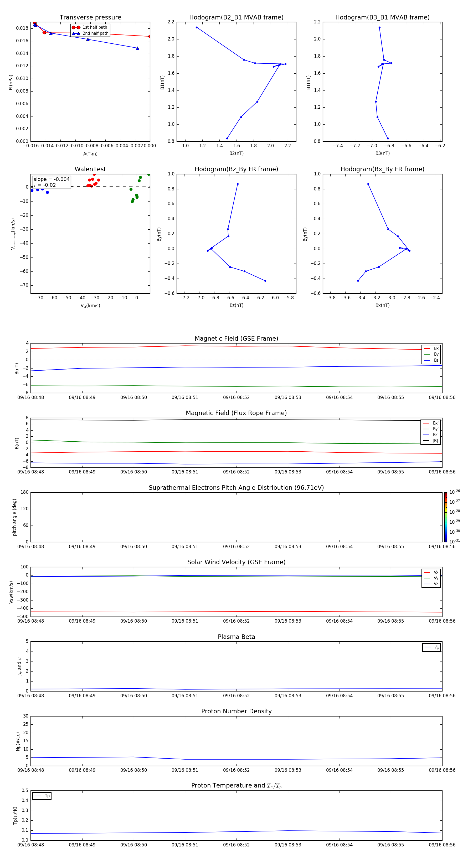
Task: Click the 'Np(#/cc)' axis label
Action: 18,741
